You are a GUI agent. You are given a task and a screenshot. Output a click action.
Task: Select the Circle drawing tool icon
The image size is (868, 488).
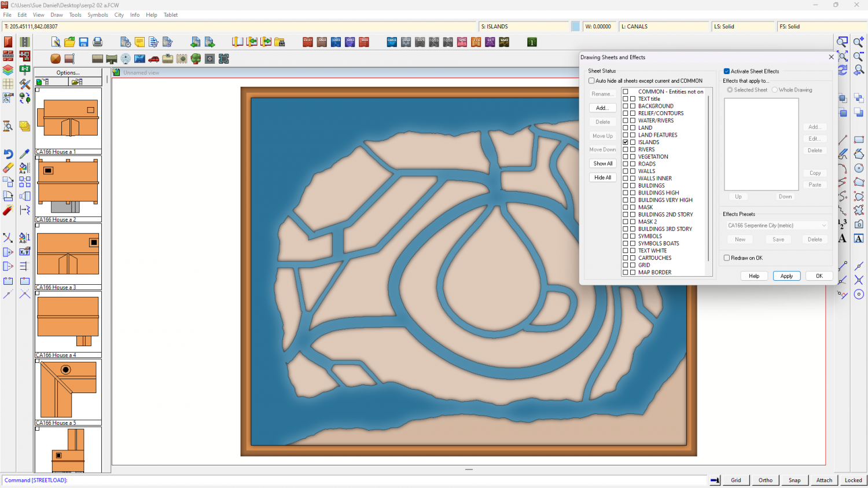(x=859, y=168)
